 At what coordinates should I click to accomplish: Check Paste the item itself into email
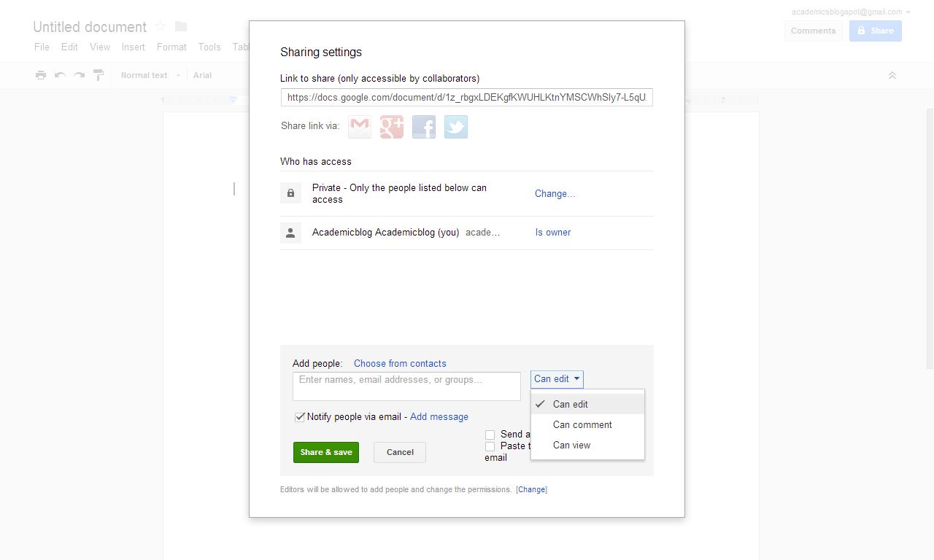490,446
